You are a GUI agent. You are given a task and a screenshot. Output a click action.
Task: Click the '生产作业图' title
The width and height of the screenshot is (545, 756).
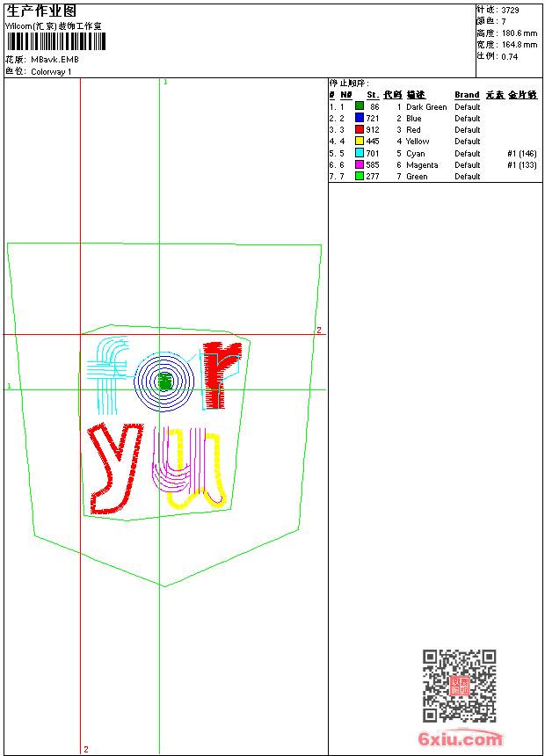pos(41,11)
